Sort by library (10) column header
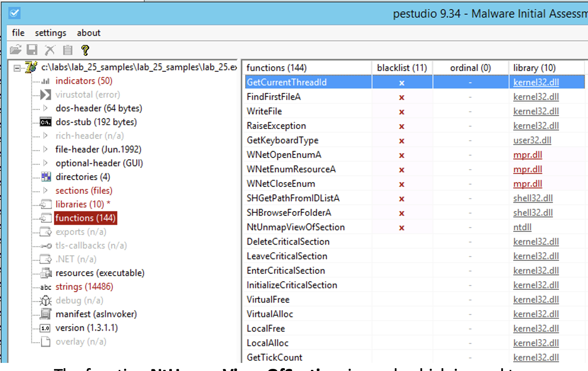Viewport: 588px width, 371px height. [x=546, y=68]
